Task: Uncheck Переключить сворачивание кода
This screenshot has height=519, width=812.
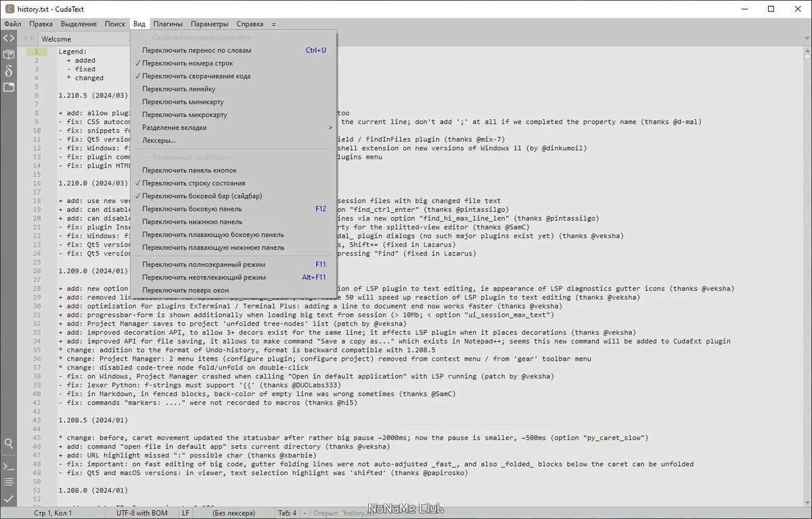Action: pyautogui.click(x=233, y=76)
